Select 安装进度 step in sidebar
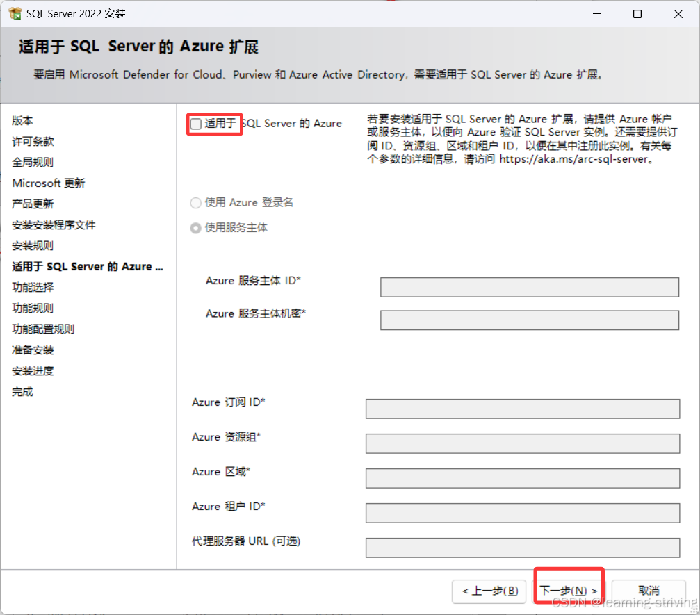Screen dimensions: 700x615 [x=33, y=371]
